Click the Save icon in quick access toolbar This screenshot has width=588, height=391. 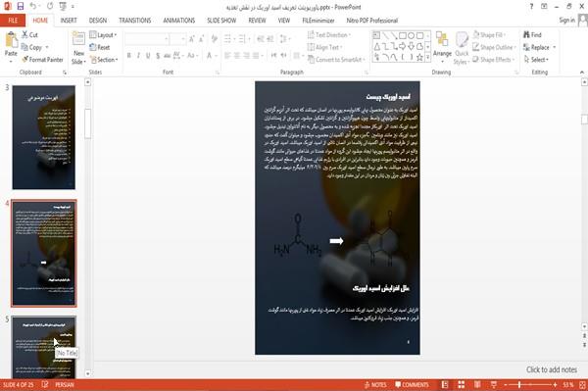[21, 6]
